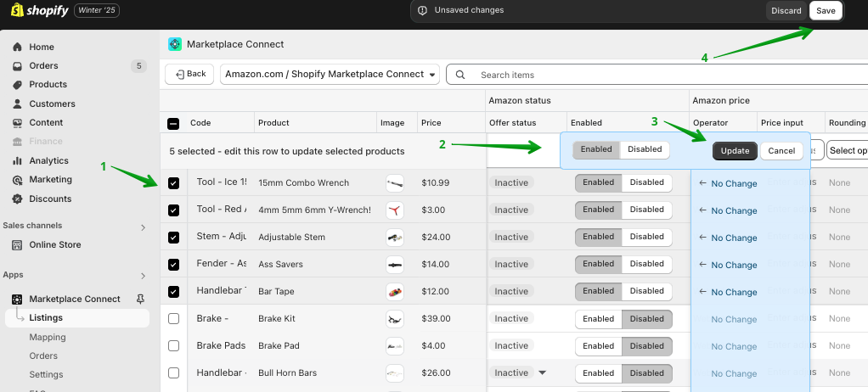Set 15mm Combo Wrench to Disabled

(x=646, y=182)
